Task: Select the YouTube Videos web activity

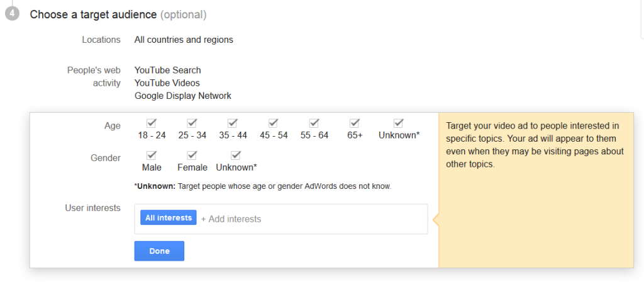Action: pos(167,83)
